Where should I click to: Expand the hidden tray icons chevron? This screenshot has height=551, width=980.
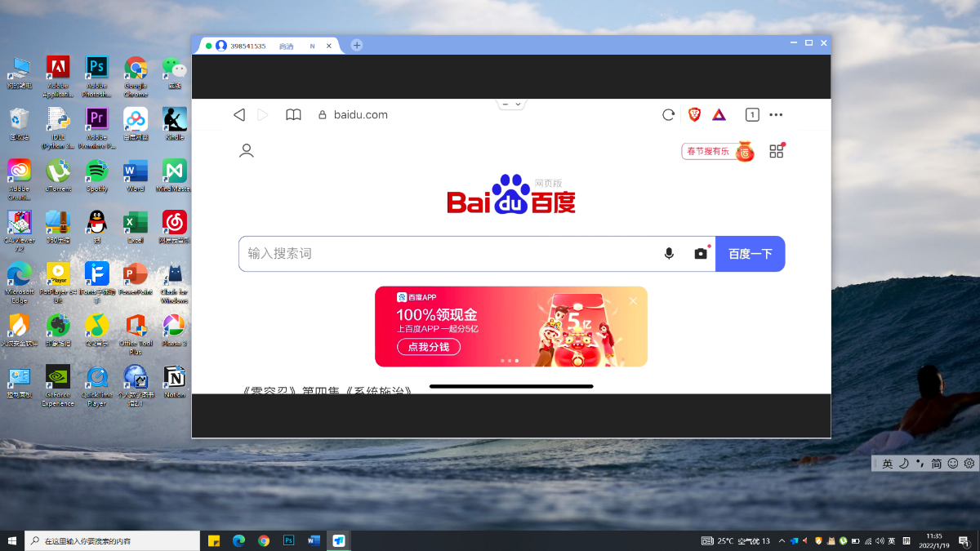coord(782,540)
